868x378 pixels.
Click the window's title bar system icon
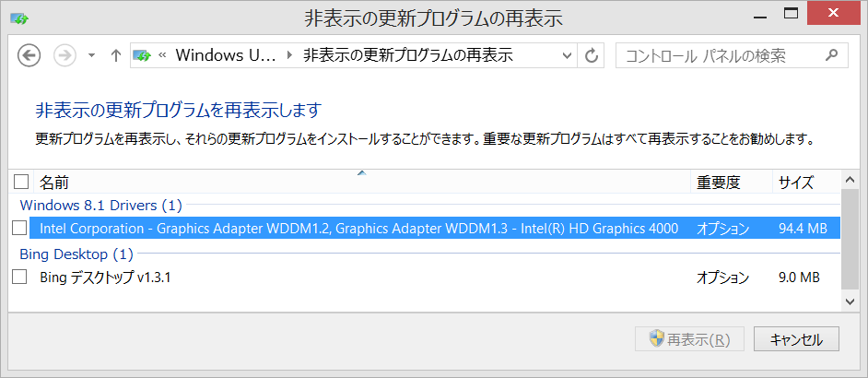18,18
